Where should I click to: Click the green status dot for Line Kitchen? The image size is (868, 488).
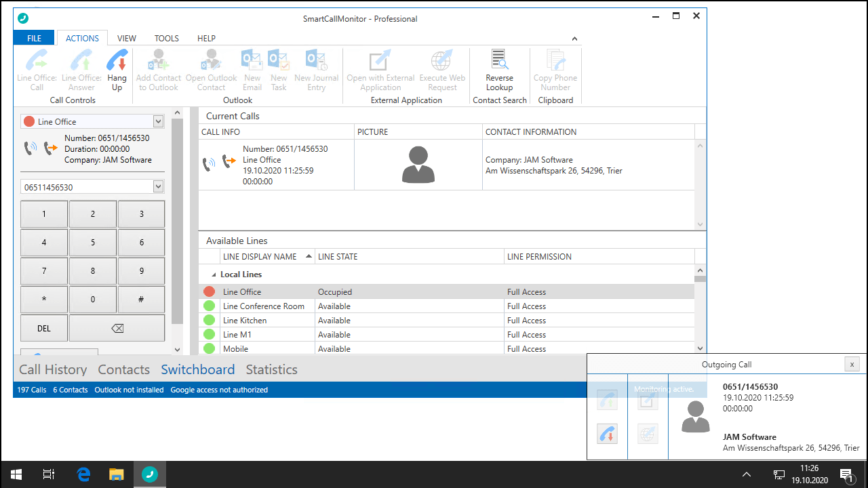tap(209, 320)
